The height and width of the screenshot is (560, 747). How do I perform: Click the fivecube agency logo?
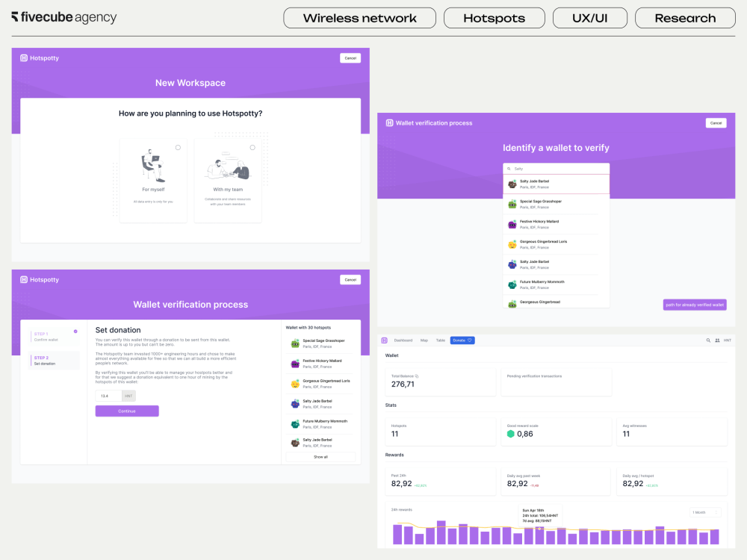click(x=63, y=17)
